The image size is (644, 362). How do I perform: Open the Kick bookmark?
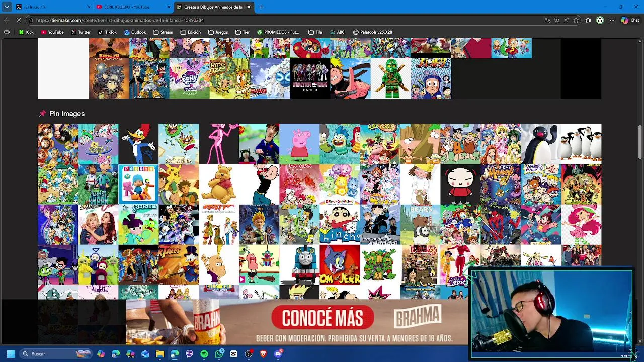tap(26, 32)
